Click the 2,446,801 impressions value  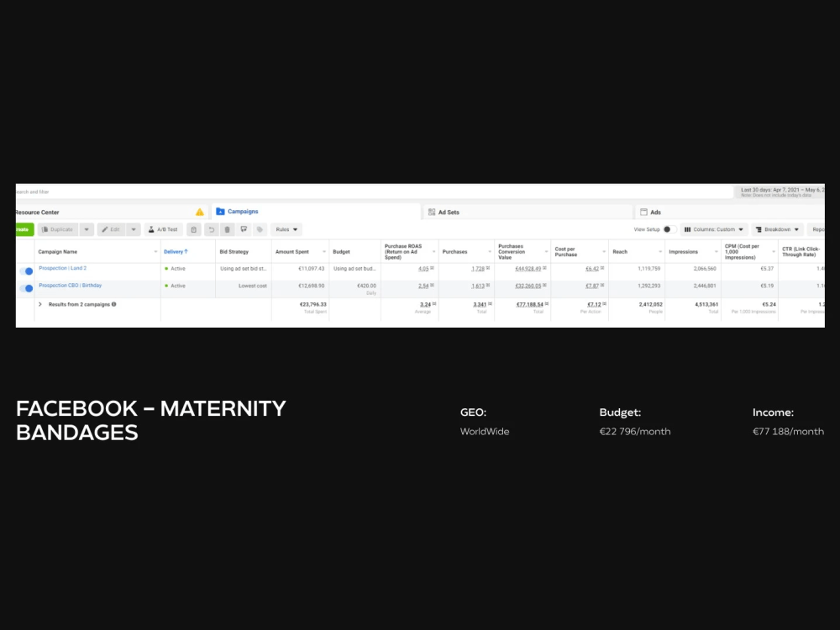point(705,286)
